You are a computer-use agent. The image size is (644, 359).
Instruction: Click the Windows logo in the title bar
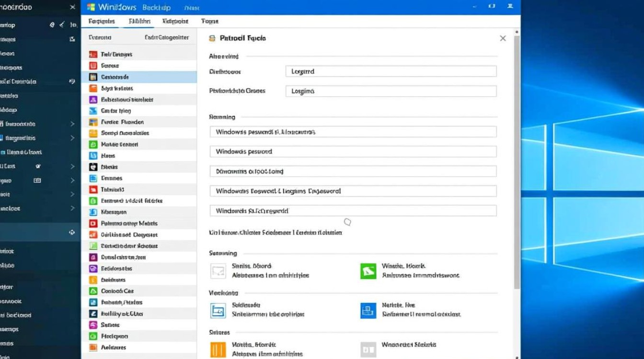[91, 7]
